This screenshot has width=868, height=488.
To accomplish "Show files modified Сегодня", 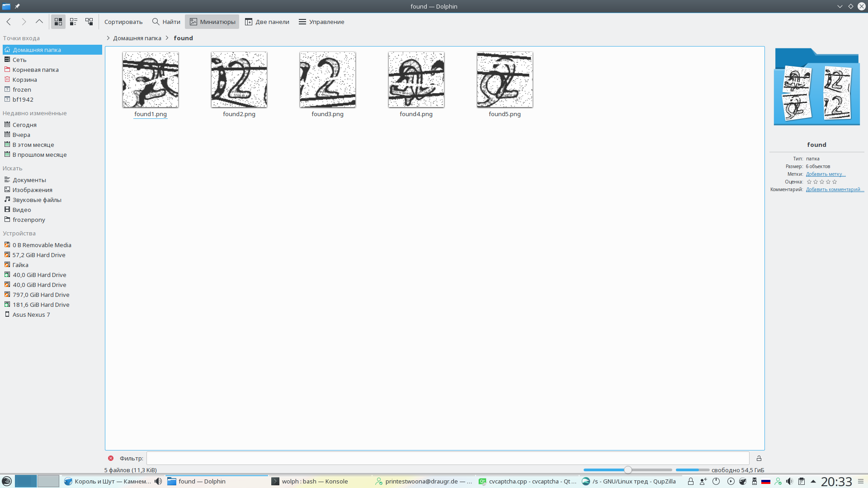I will [x=52, y=125].
